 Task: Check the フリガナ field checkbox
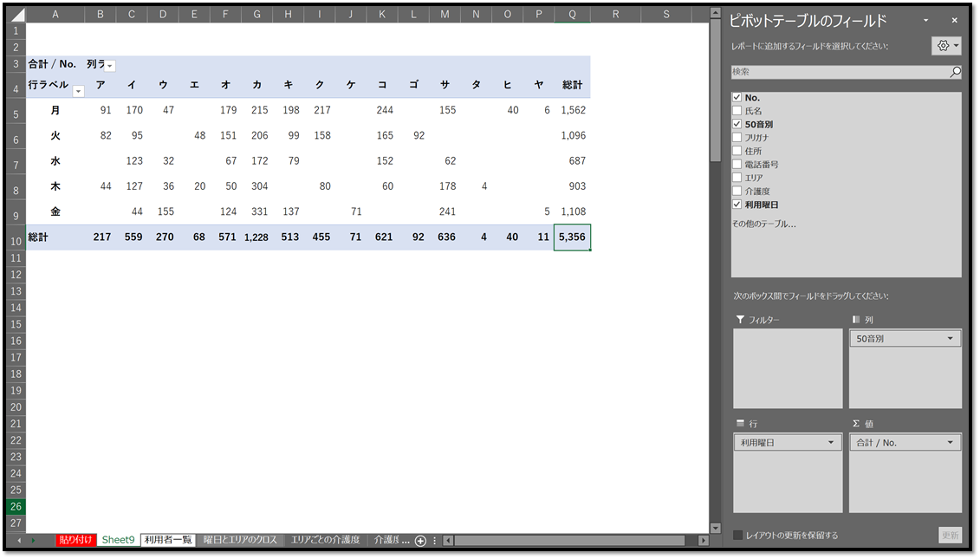click(x=737, y=138)
